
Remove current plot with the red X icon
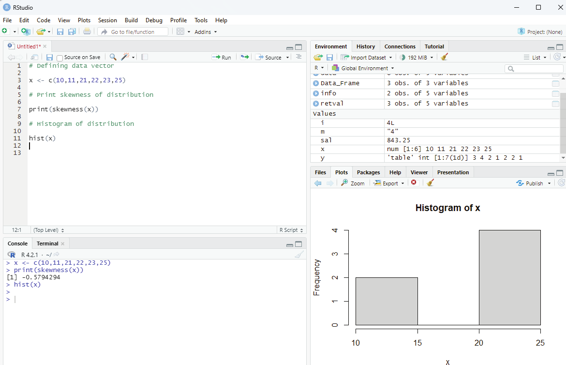414,183
